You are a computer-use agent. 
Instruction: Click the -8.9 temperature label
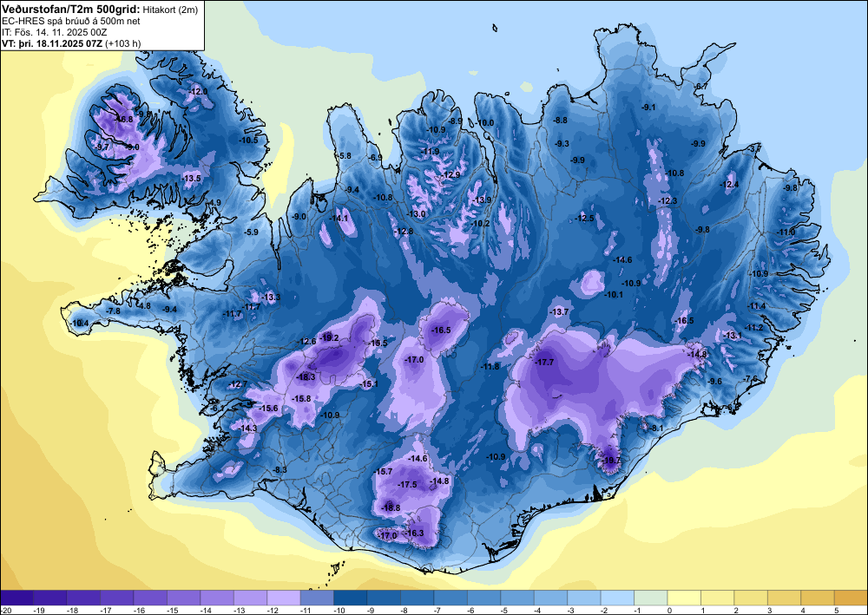coord(455,121)
